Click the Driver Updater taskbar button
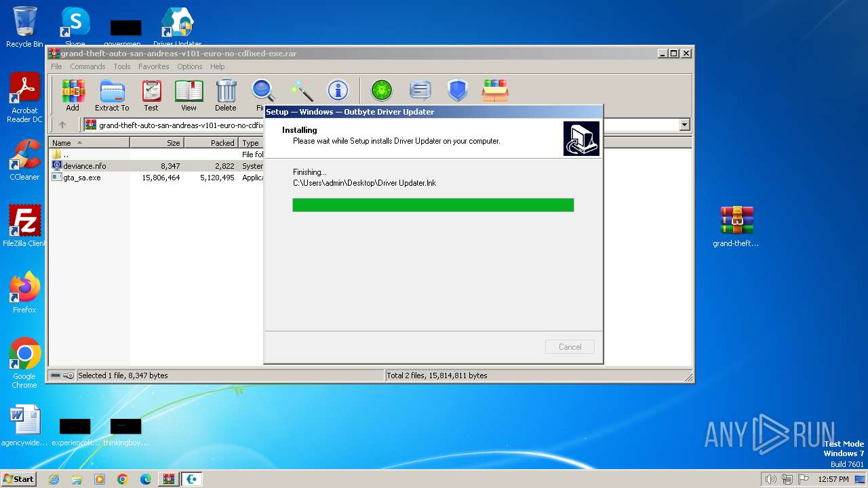The width and height of the screenshot is (868, 488). pos(192,479)
